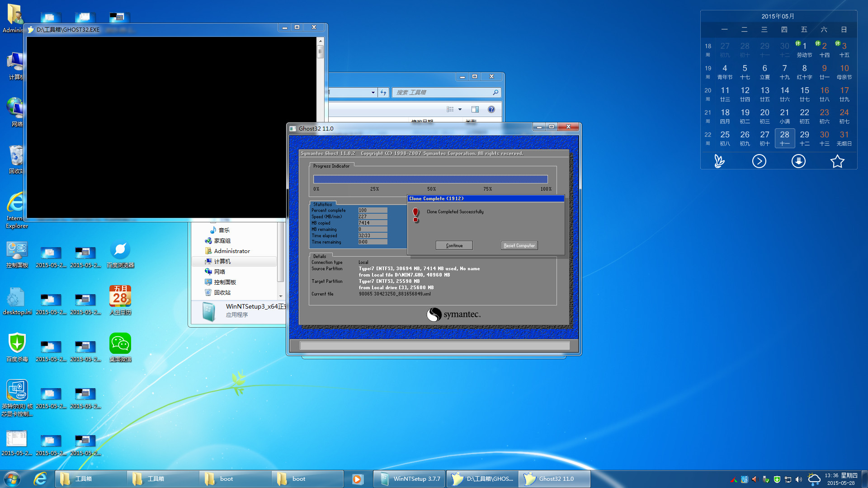
Task: Open the Administrator folder on desktop
Action: click(14, 18)
